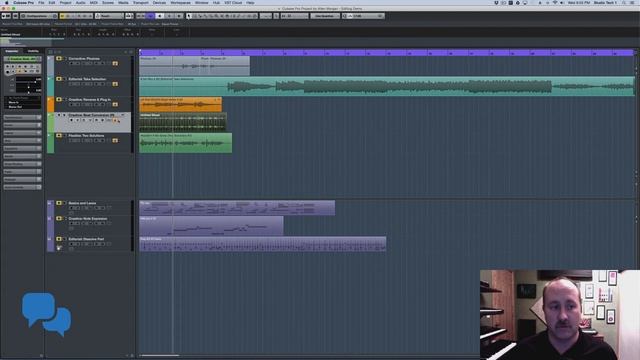Expand the Chords inspector section

22,125
